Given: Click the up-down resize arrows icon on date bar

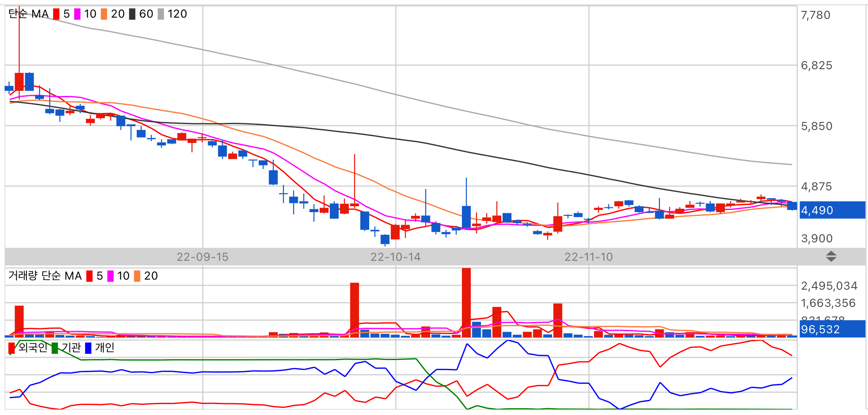Looking at the screenshot, I should pos(831,257).
